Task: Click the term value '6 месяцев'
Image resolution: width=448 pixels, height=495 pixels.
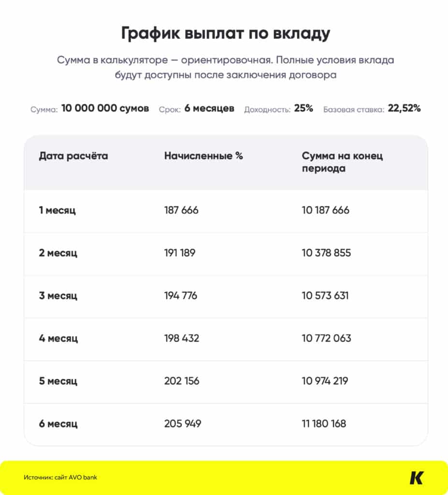Action: point(209,109)
